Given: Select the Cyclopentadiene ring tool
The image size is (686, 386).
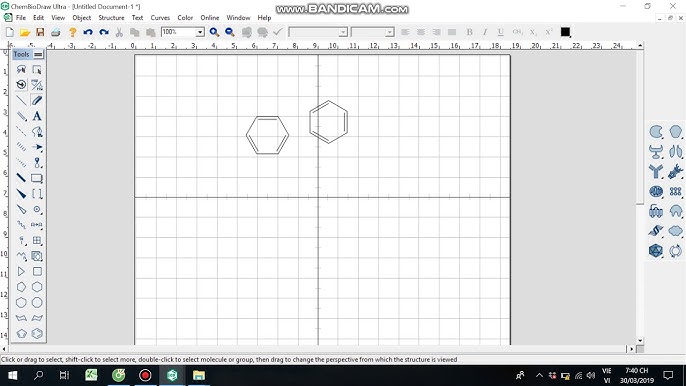Looking at the screenshot, I should [21, 333].
